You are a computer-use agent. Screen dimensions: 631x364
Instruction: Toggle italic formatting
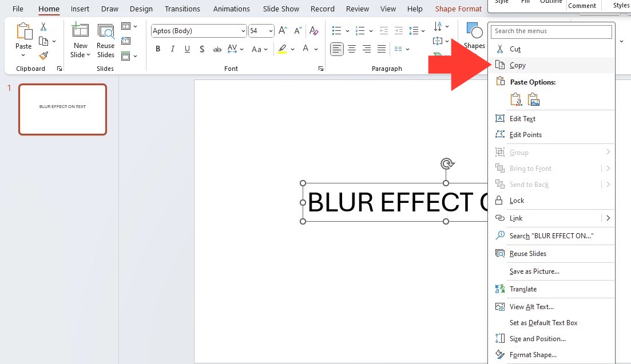click(173, 49)
